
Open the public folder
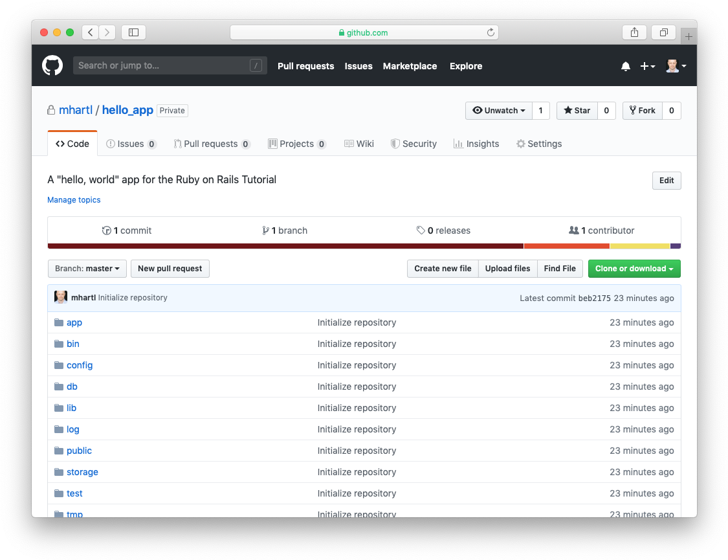[x=79, y=451]
